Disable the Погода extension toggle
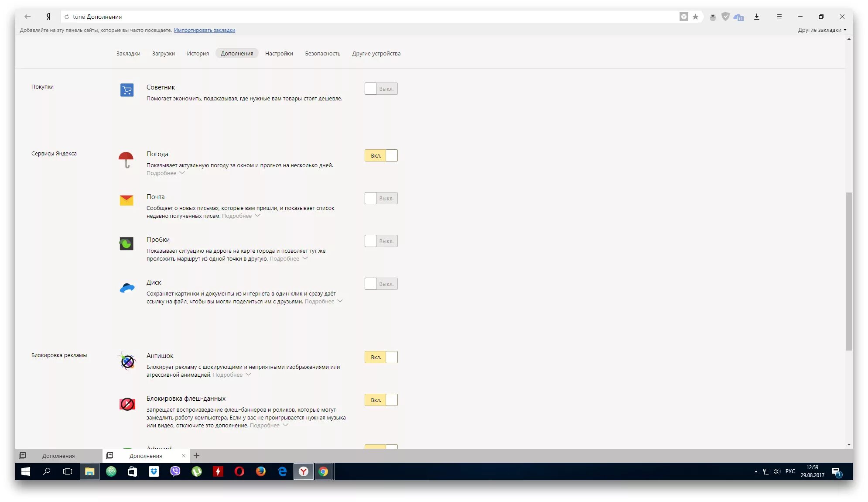The width and height of the screenshot is (868, 502). point(381,155)
